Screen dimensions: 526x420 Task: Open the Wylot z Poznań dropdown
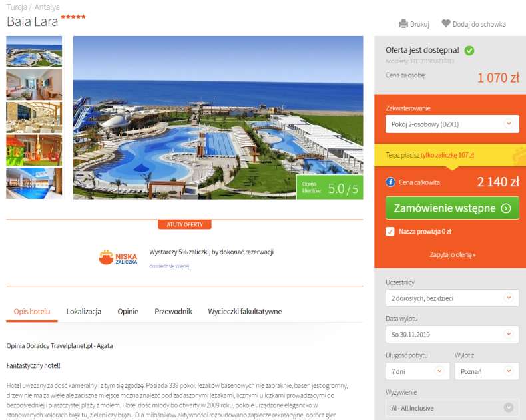tap(487, 371)
